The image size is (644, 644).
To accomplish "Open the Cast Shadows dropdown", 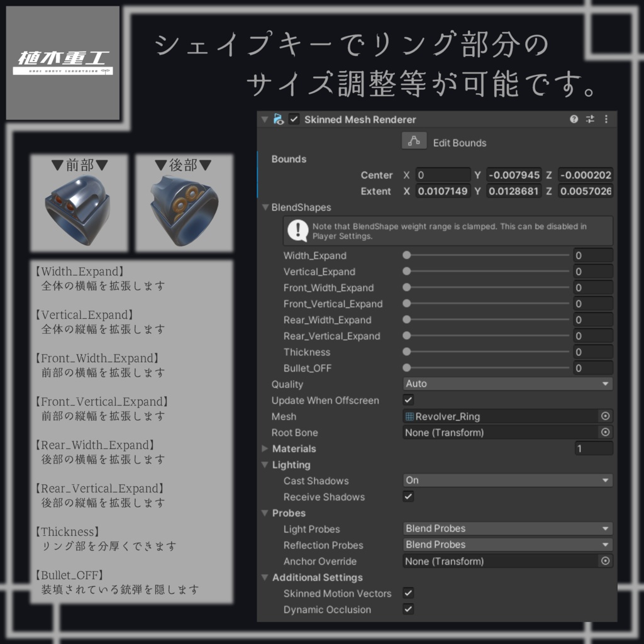I will [x=507, y=480].
